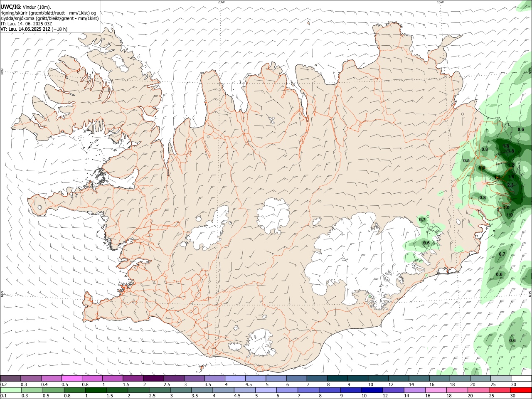Select the bright red swatch above lower-row 30

tap(521, 390)
